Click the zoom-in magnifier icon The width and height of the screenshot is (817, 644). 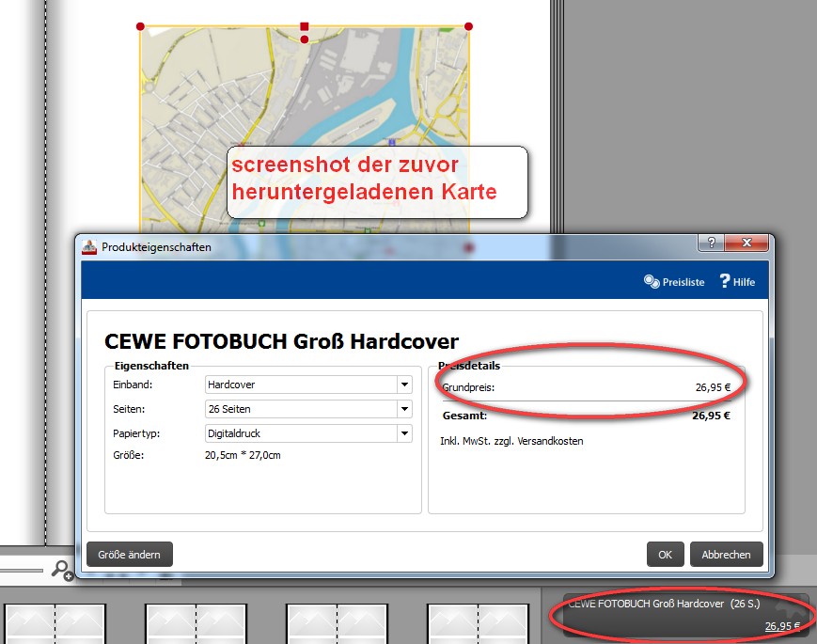(x=62, y=570)
